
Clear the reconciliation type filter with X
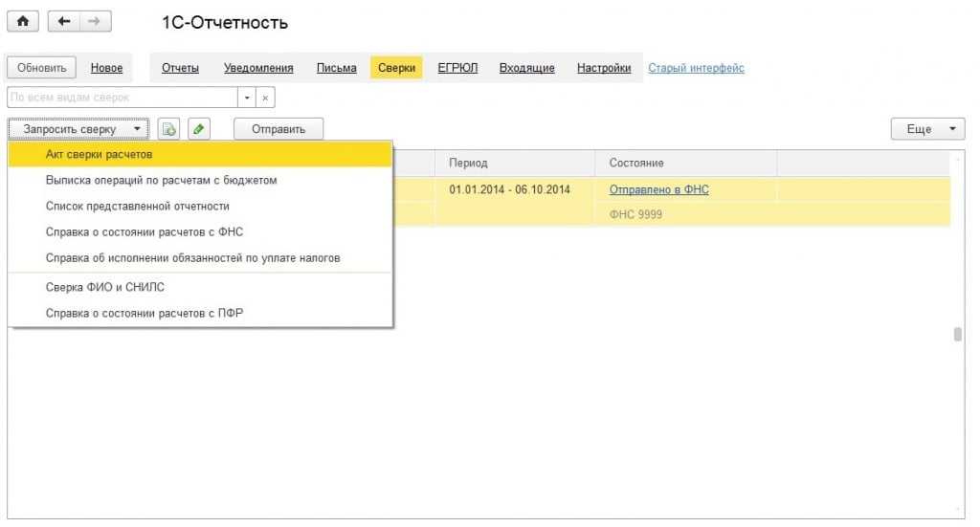266,98
